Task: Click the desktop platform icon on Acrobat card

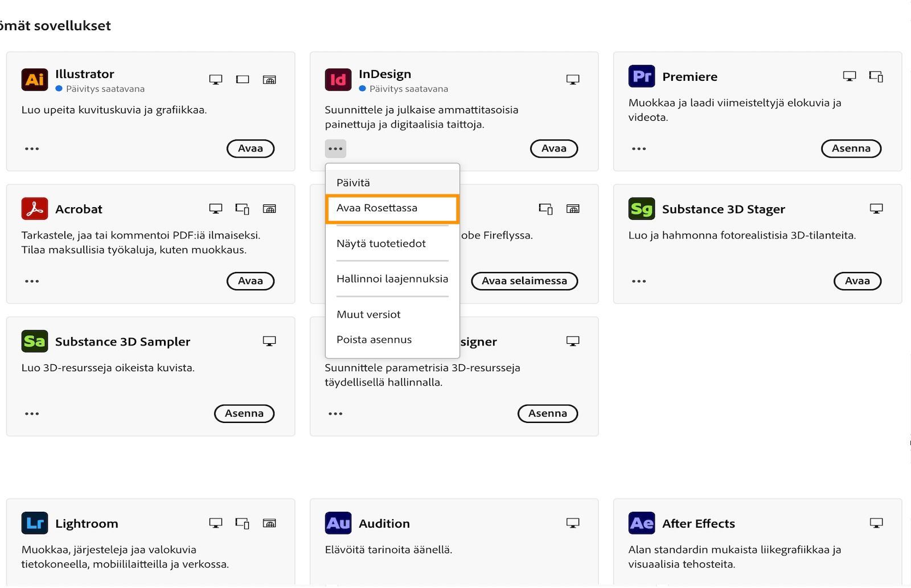Action: pyautogui.click(x=216, y=209)
